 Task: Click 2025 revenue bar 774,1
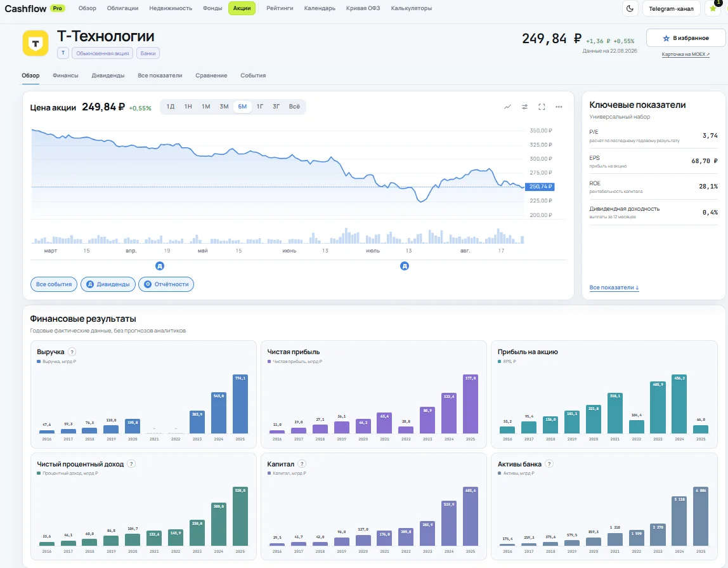(240, 404)
